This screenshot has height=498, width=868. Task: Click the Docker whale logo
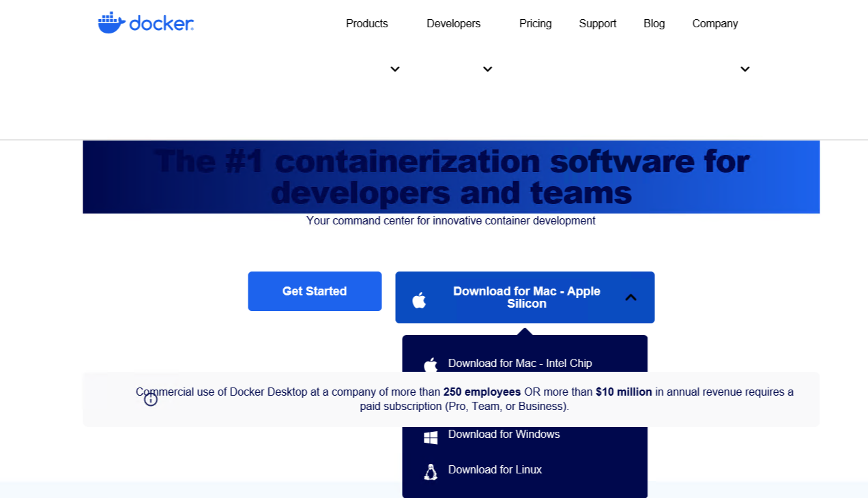pyautogui.click(x=146, y=23)
